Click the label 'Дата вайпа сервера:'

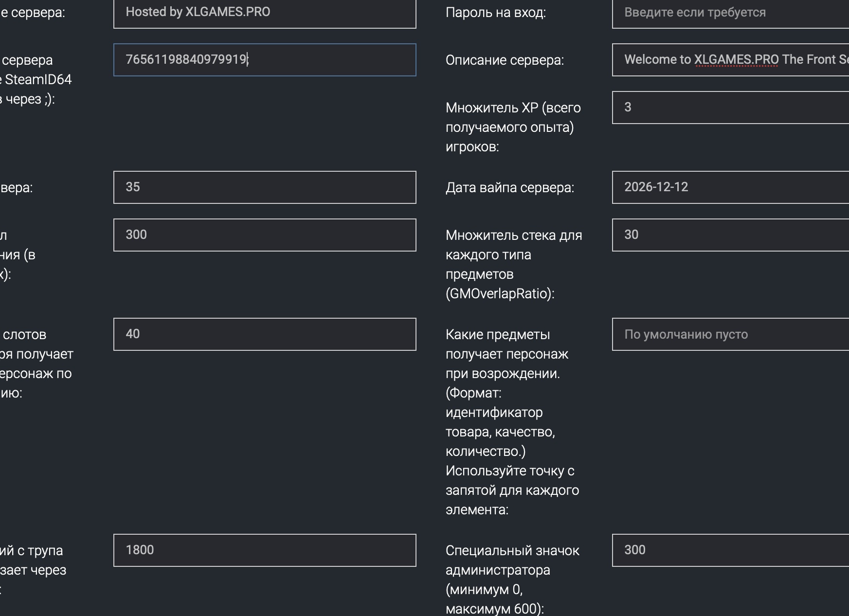[x=510, y=188]
